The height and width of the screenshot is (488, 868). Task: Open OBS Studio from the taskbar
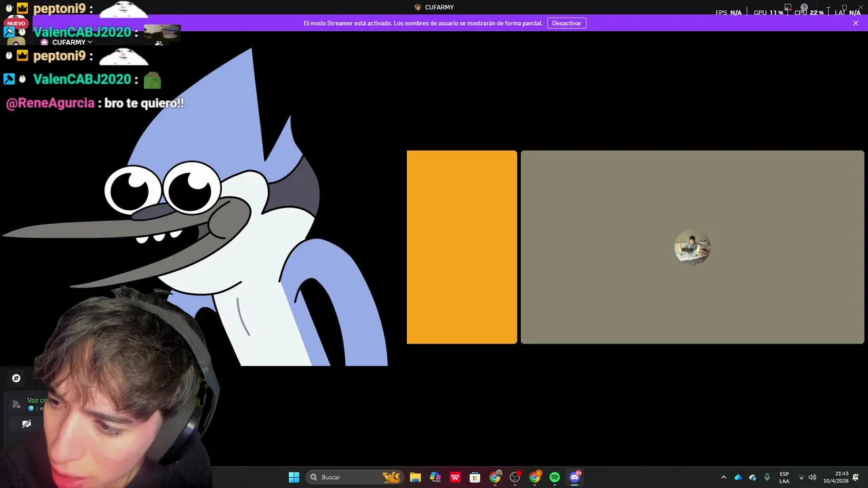click(x=515, y=477)
